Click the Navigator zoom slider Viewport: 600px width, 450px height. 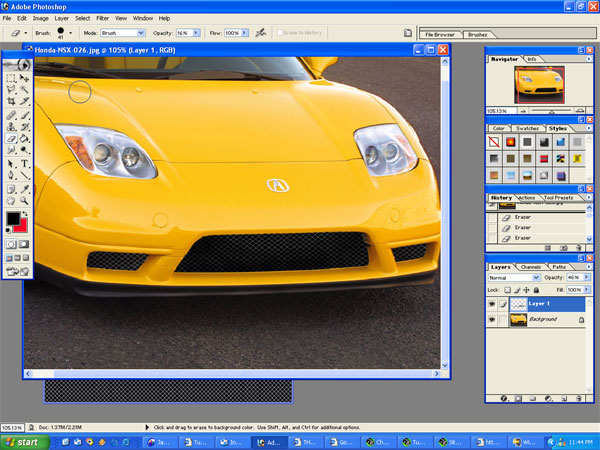point(551,111)
